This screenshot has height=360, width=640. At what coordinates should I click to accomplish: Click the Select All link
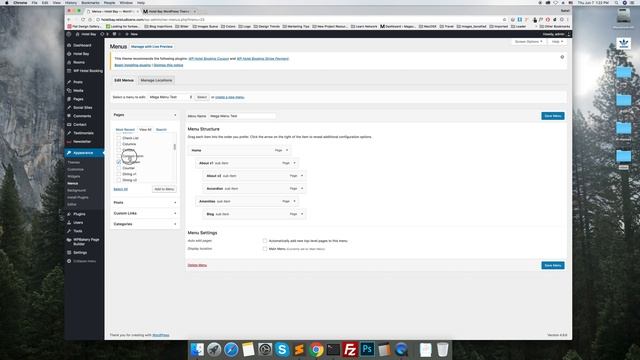point(120,189)
